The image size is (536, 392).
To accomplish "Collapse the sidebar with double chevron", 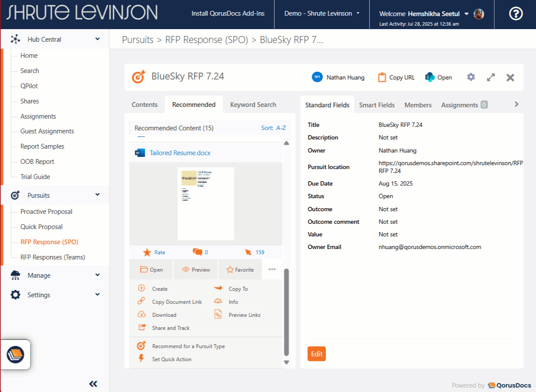I will 93,384.
